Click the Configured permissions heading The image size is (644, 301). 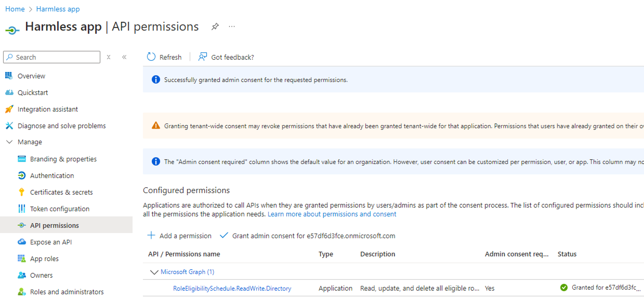tap(186, 190)
